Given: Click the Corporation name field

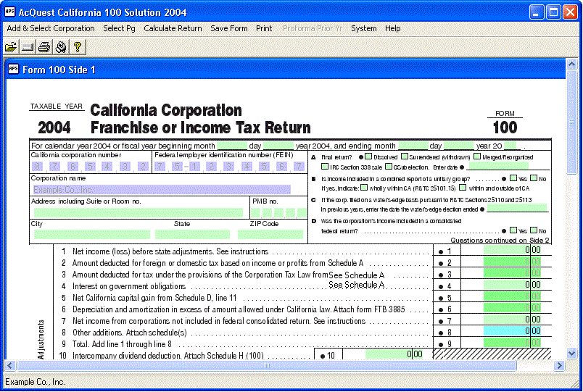Looking at the screenshot, I should coord(162,190).
